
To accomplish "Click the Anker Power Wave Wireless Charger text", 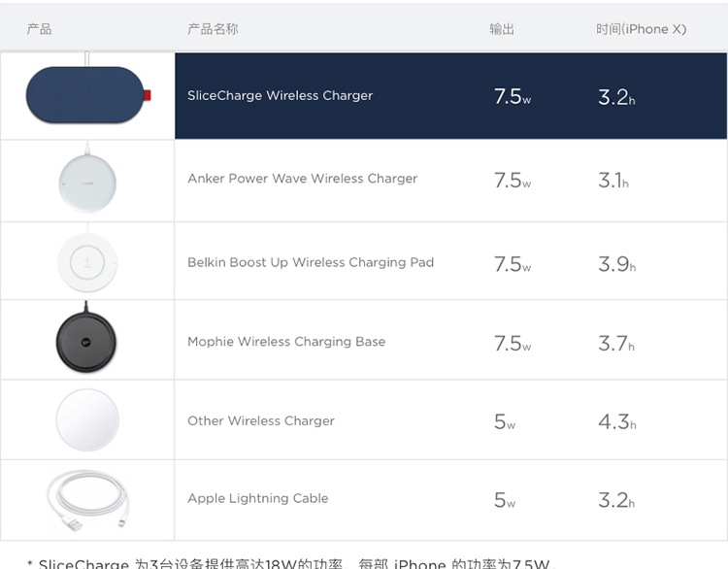I will [302, 179].
